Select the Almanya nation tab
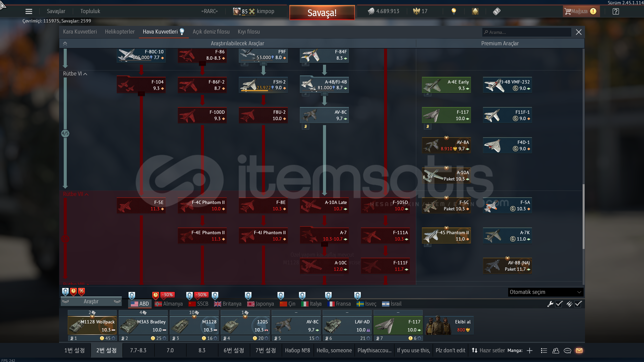This screenshot has width=644, height=362. 169,304
